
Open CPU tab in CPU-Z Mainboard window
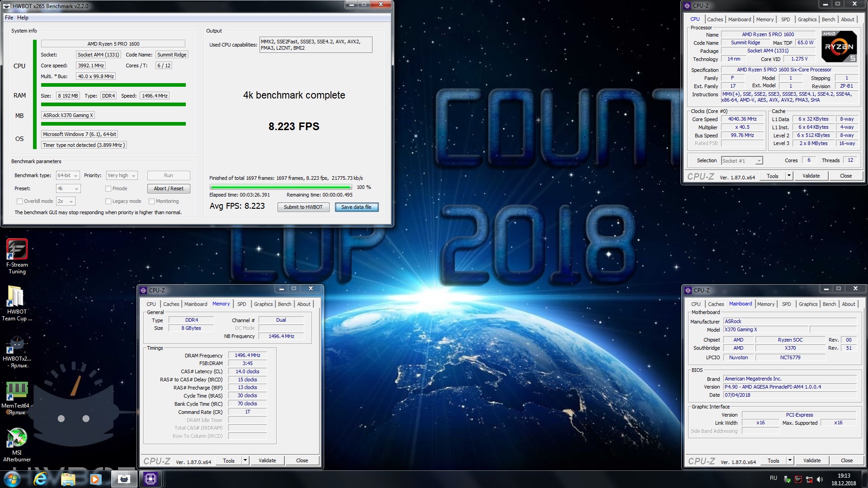click(696, 304)
